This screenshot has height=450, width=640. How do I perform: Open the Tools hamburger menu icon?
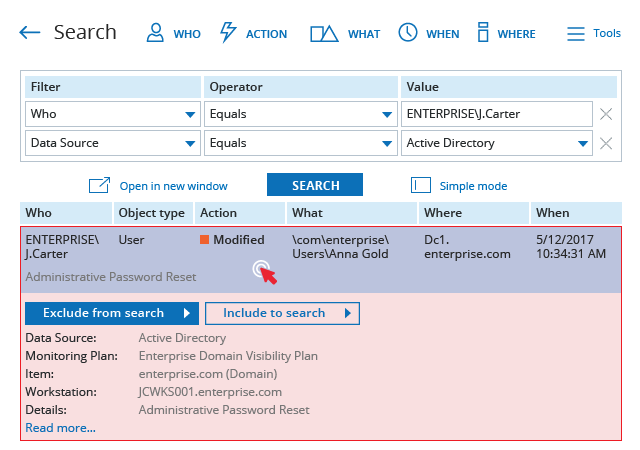pos(576,33)
